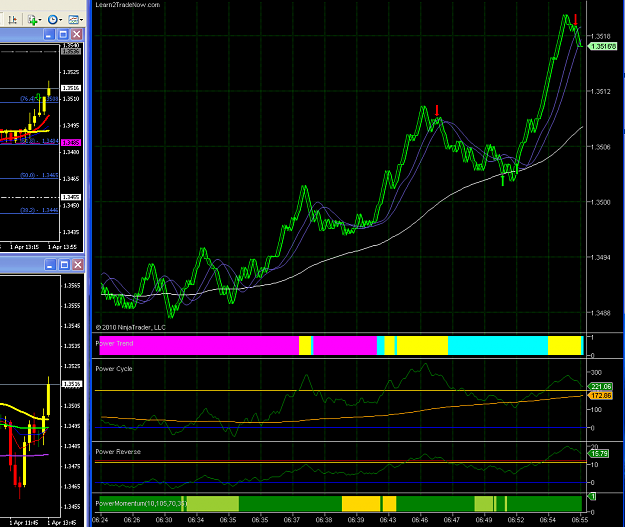Click the green current price tag 1.35168
The height and width of the screenshot is (527, 625).
pyautogui.click(x=603, y=47)
